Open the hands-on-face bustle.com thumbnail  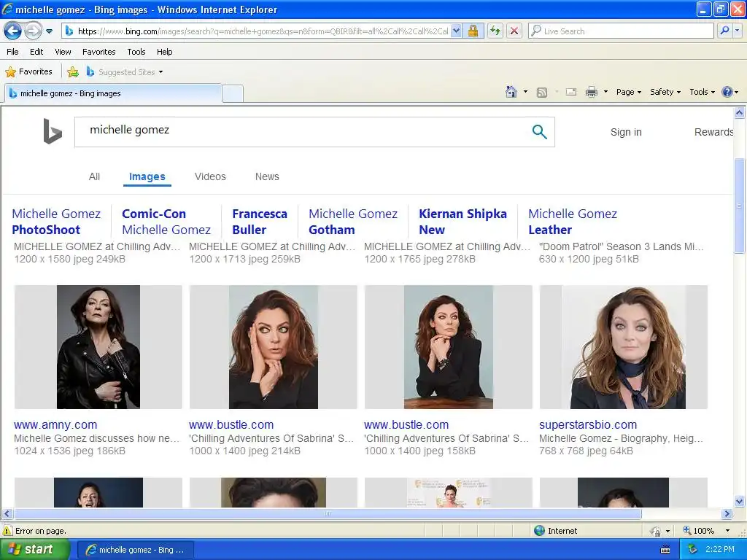click(274, 347)
